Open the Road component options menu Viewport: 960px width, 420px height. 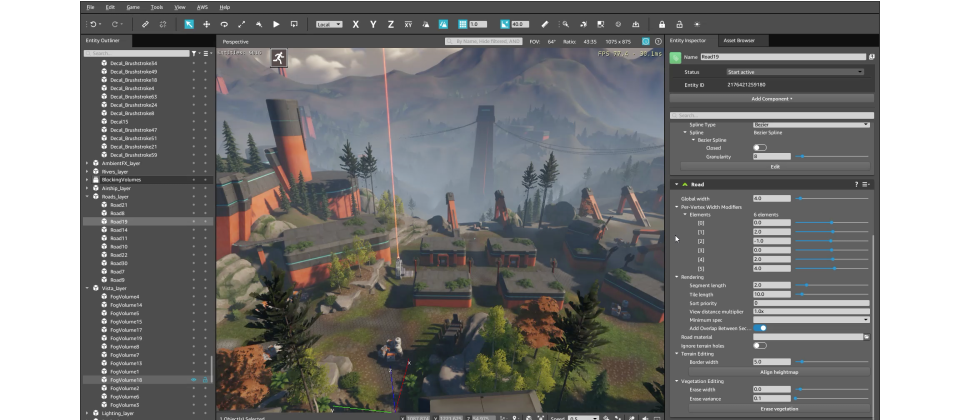[866, 184]
